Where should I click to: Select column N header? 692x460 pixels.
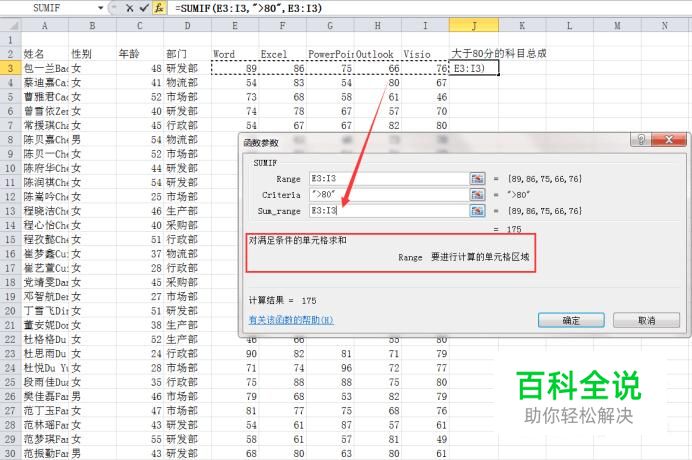(665, 26)
